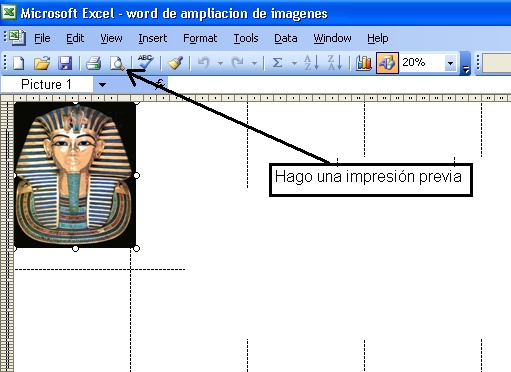Redo the last undone action

[x=238, y=62]
